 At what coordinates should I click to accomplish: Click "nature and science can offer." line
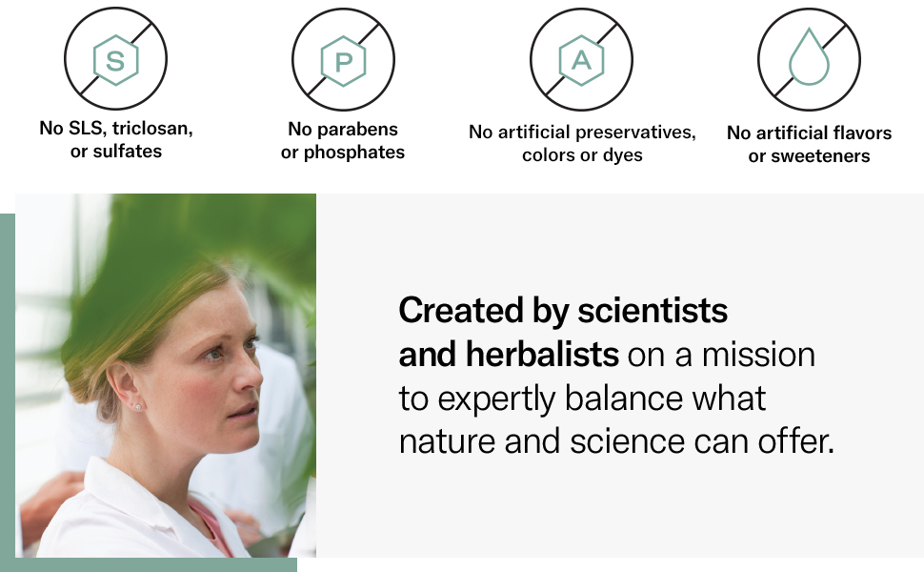(615, 442)
